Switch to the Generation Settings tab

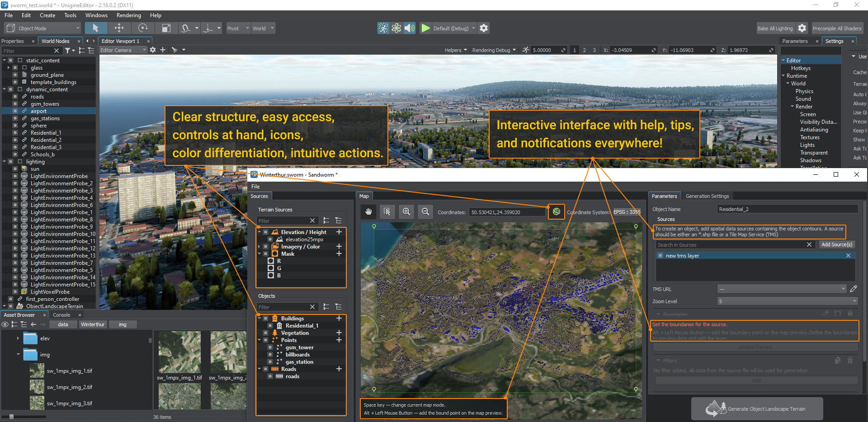coord(707,196)
